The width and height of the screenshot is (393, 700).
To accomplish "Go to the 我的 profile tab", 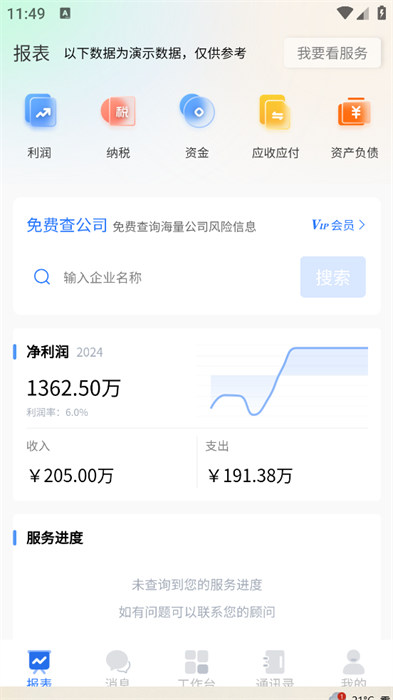I will 353,667.
